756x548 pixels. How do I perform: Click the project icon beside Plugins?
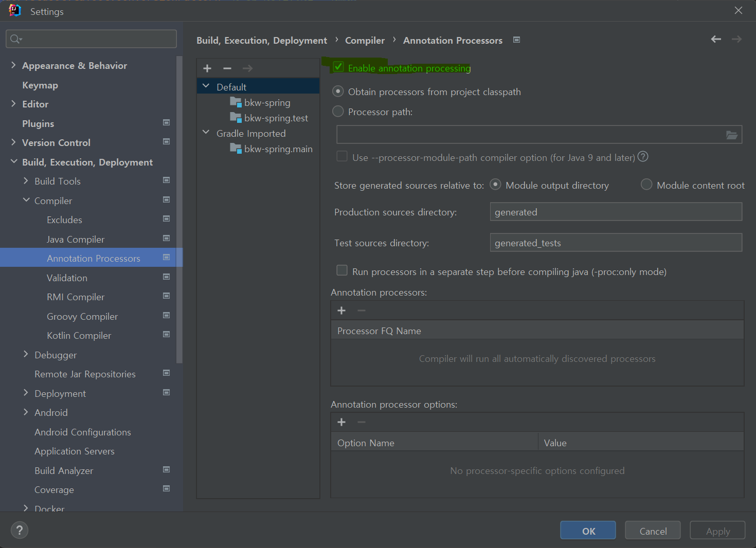point(166,122)
